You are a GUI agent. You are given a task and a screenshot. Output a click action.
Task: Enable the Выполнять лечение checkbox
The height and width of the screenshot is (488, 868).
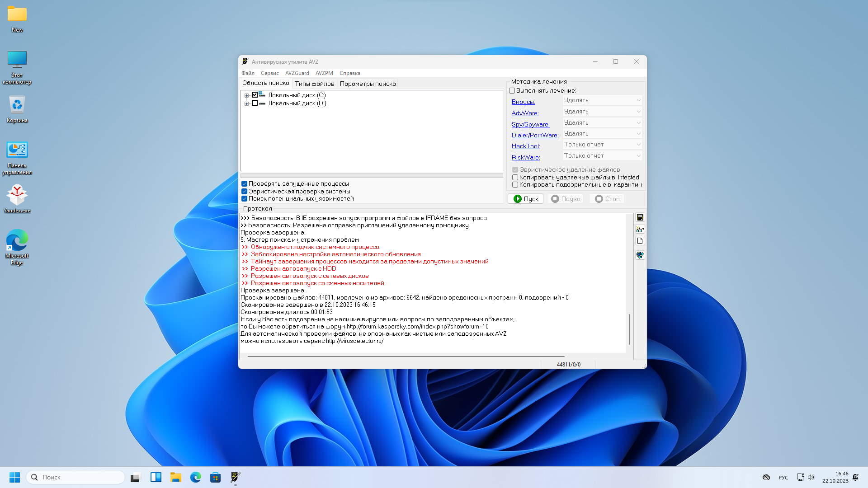tap(512, 91)
